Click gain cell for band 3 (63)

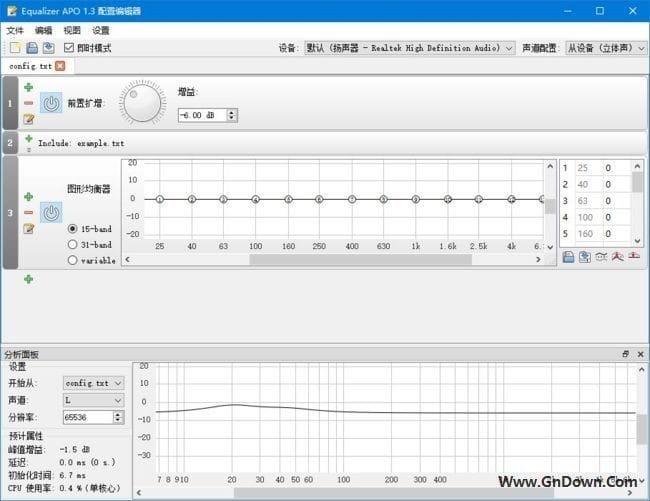(x=616, y=201)
